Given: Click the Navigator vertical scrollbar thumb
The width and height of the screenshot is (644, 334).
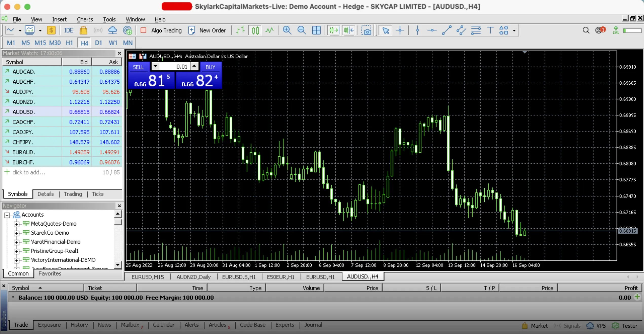Looking at the screenshot, I should 118,222.
